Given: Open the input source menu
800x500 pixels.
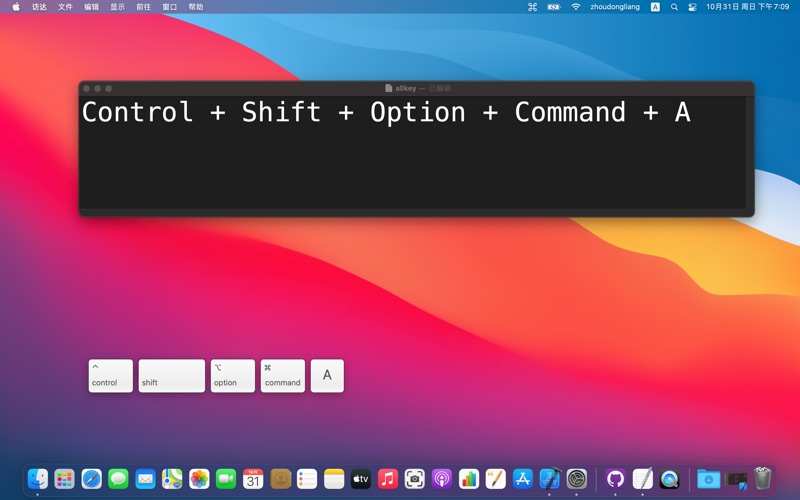Looking at the screenshot, I should point(655,7).
